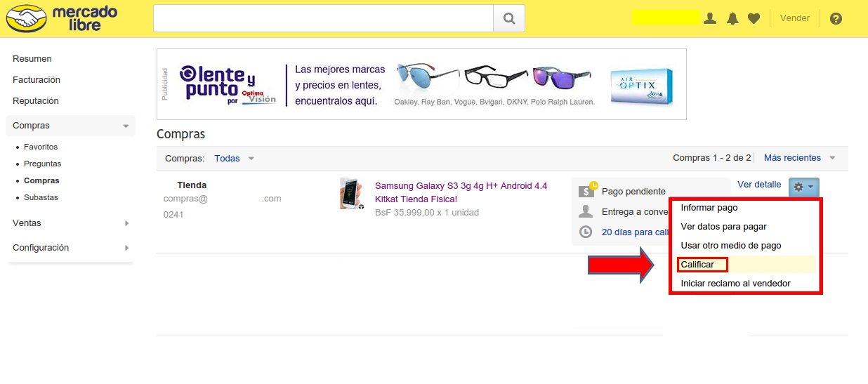Viewport: 868px width, 384px height.
Task: Click the Mercado Libre logo
Action: click(62, 18)
